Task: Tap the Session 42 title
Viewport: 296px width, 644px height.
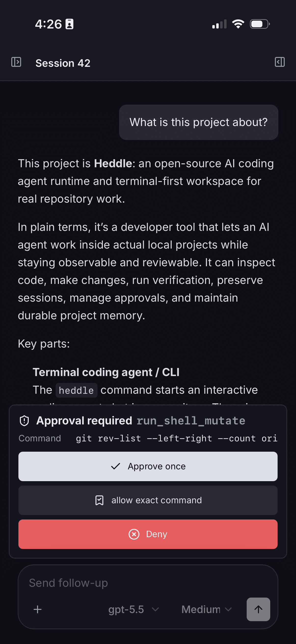Action: click(63, 63)
